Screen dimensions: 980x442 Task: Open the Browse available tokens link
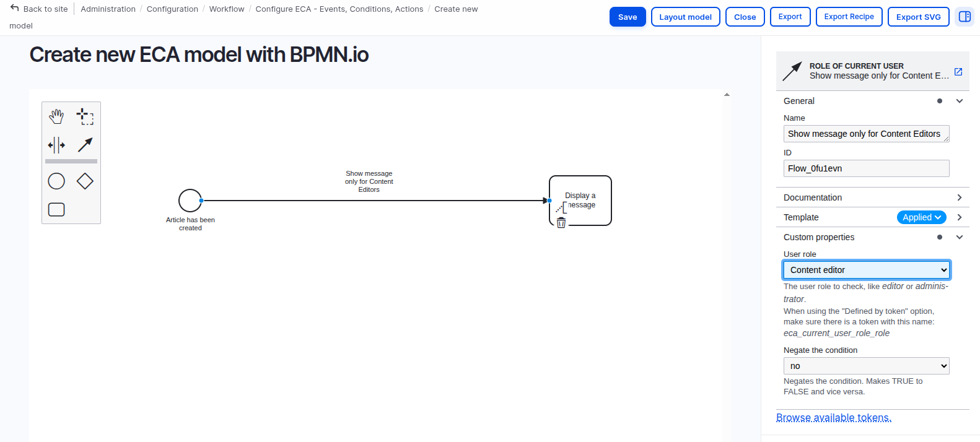tap(833, 418)
